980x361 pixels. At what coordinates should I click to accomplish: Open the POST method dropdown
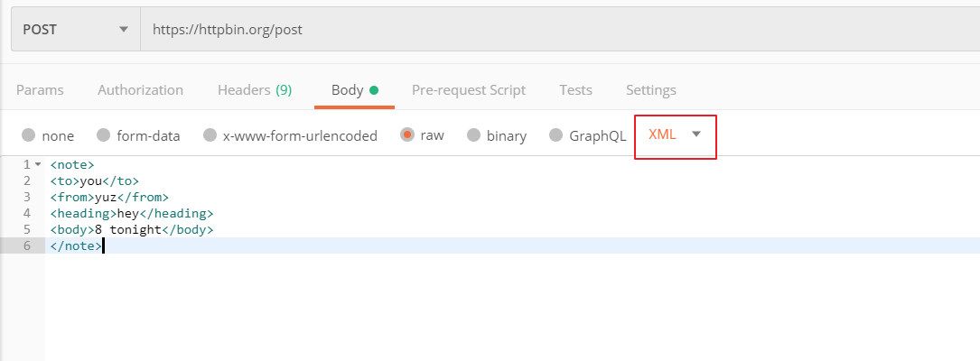click(x=75, y=29)
